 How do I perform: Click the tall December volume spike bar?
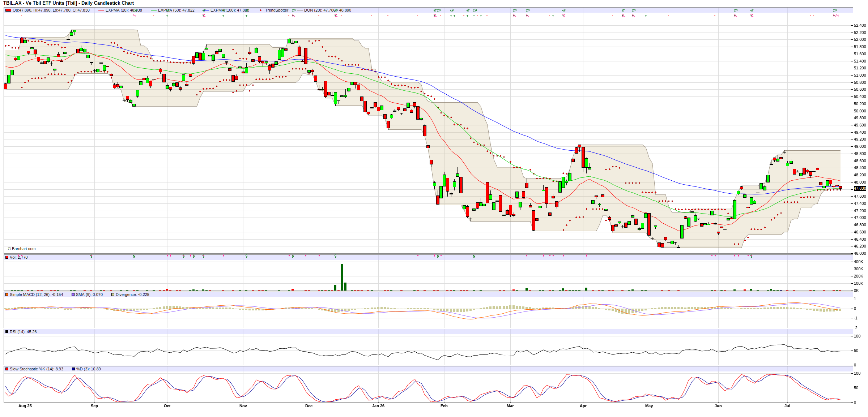coord(342,277)
